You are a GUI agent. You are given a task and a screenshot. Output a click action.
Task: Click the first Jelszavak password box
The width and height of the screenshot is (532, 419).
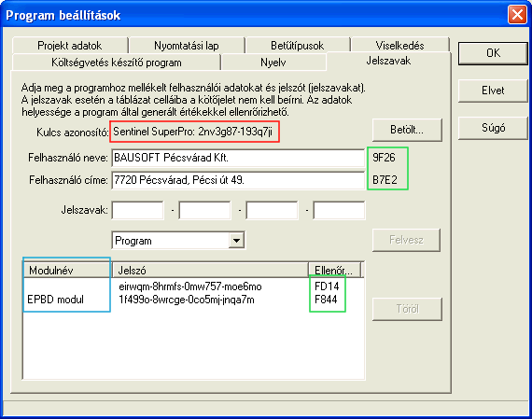click(137, 210)
